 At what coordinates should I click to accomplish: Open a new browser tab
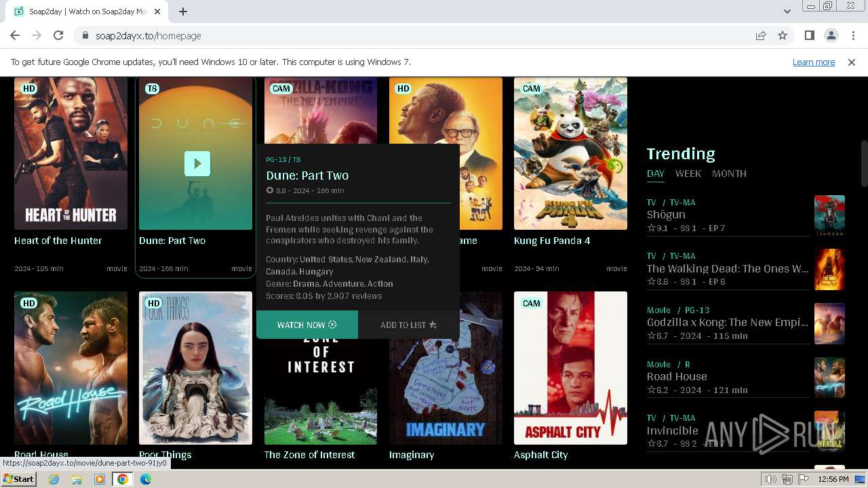pyautogui.click(x=183, y=12)
